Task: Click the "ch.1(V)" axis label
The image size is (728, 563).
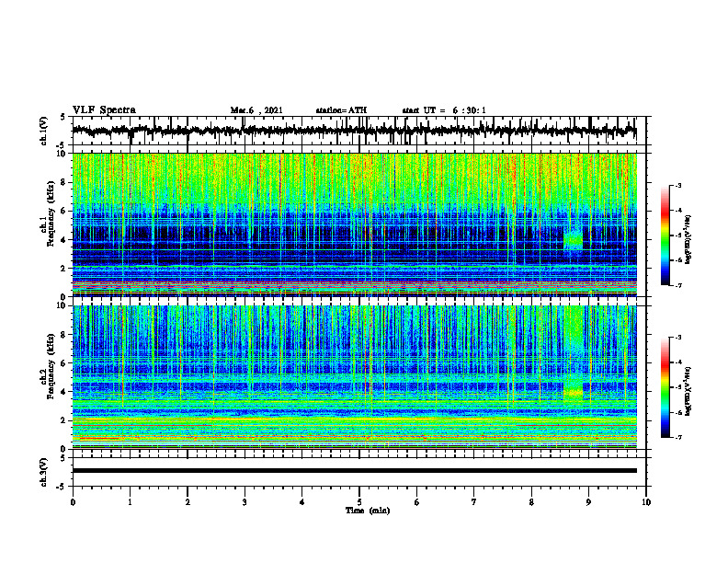Action: point(44,131)
